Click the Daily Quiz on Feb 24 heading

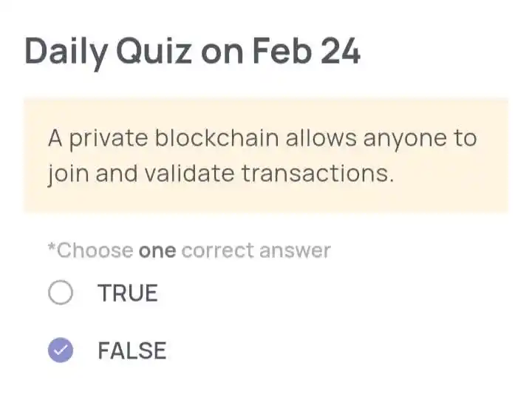pyautogui.click(x=192, y=52)
